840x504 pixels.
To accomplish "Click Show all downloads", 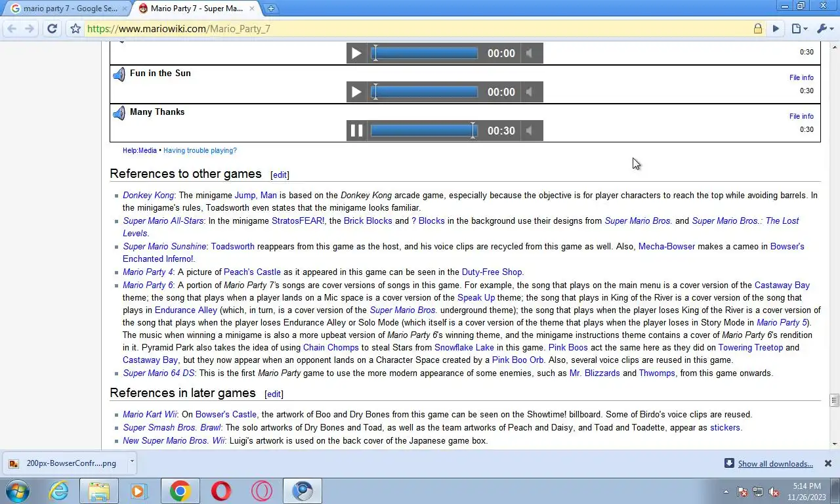I will point(775,463).
